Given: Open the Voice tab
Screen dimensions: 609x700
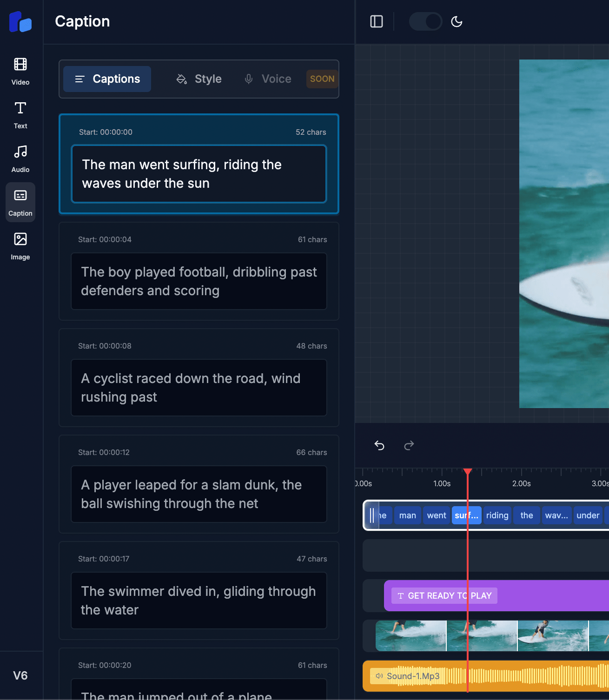Looking at the screenshot, I should point(268,79).
